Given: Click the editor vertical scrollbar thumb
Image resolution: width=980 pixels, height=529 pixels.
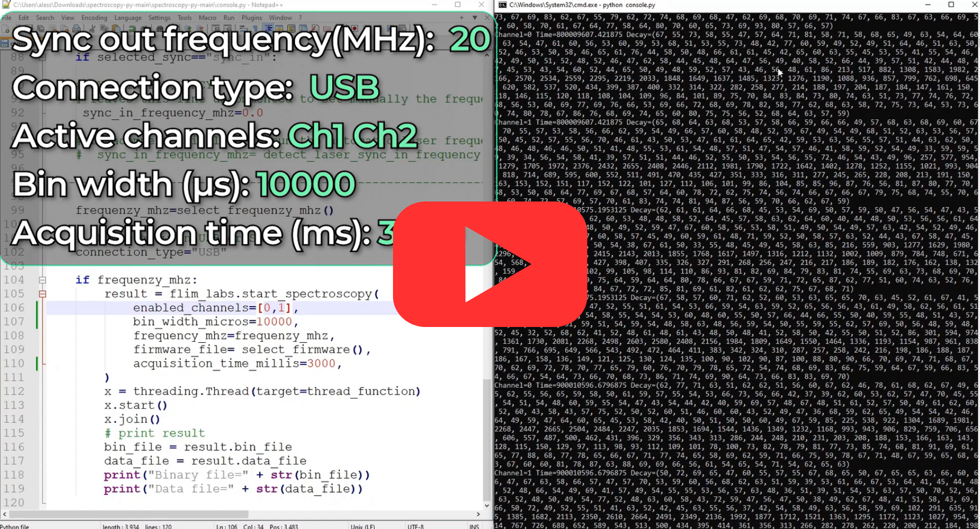Looking at the screenshot, I should coord(486,440).
